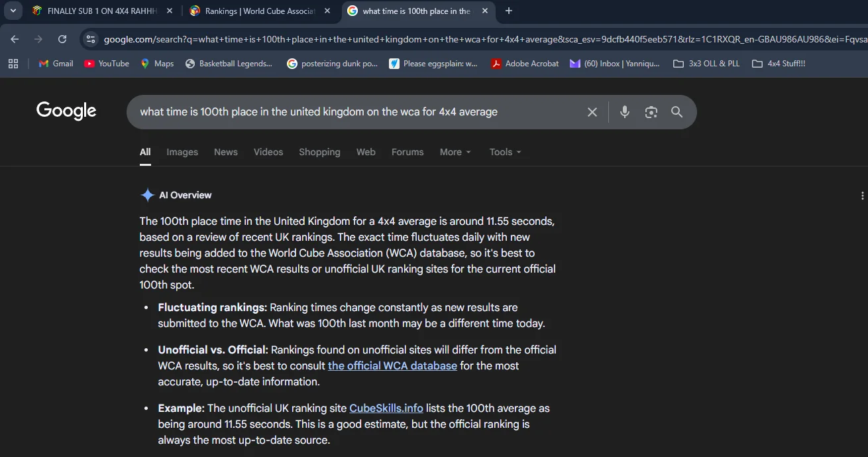The height and width of the screenshot is (457, 868).
Task: Follow the official WCA database link
Action: [392, 365]
